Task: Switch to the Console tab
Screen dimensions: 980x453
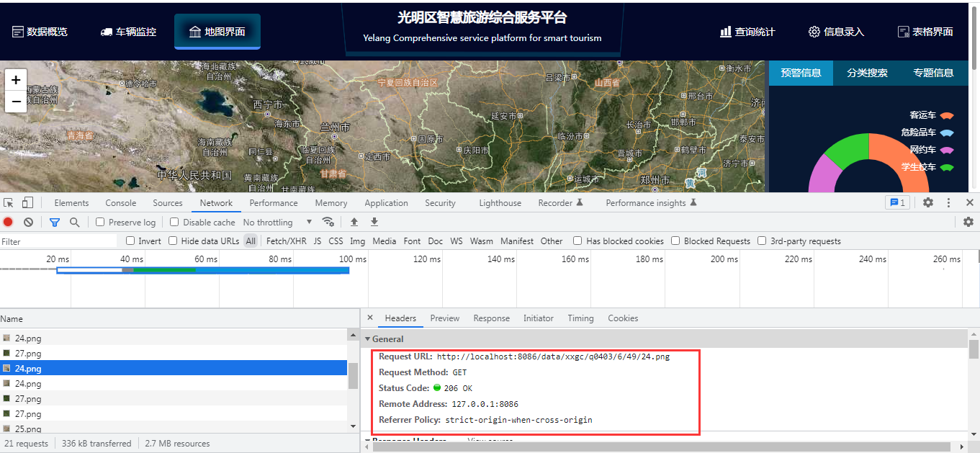Action: (x=120, y=203)
